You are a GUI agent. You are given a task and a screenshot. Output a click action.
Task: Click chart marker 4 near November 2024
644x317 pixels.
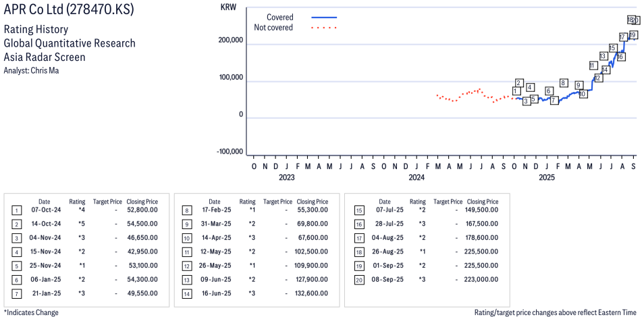tap(530, 87)
